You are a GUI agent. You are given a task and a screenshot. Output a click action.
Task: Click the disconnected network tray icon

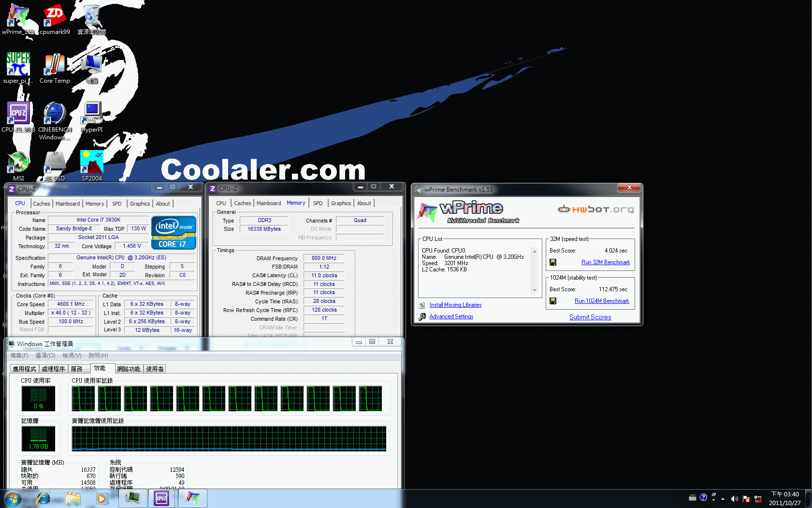758,499
